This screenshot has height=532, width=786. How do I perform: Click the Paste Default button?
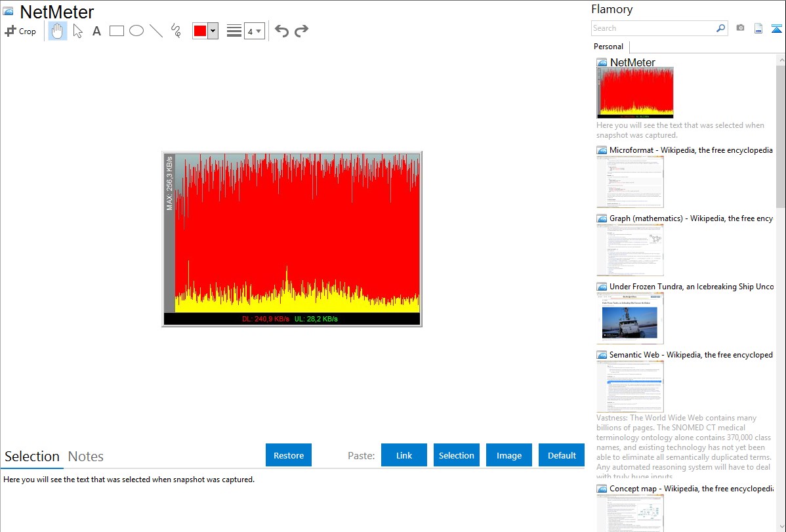(x=562, y=455)
